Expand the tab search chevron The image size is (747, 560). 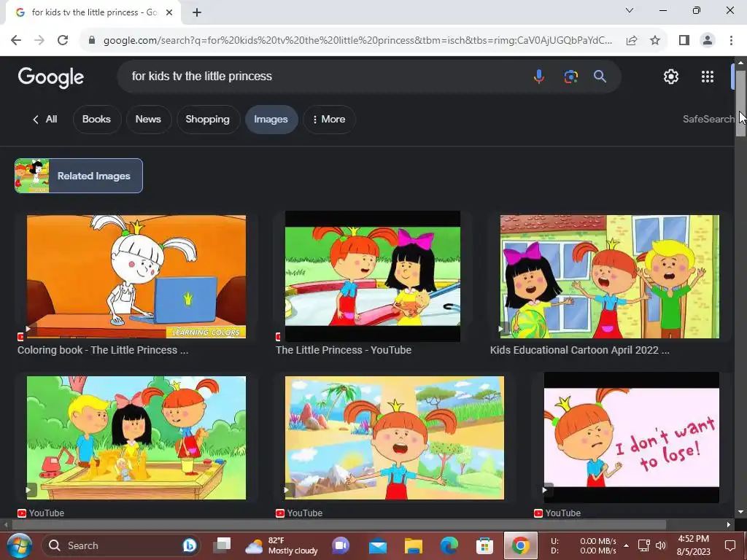pyautogui.click(x=630, y=10)
